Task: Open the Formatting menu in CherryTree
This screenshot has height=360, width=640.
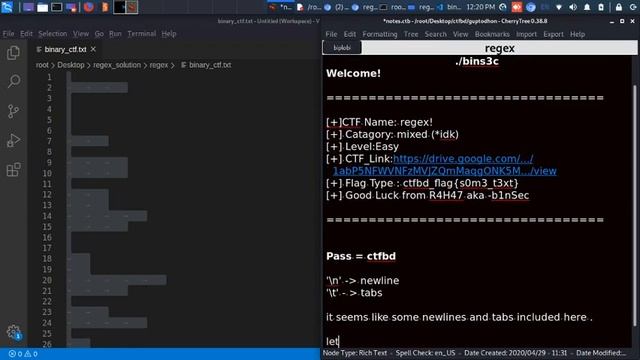Action: (380, 34)
